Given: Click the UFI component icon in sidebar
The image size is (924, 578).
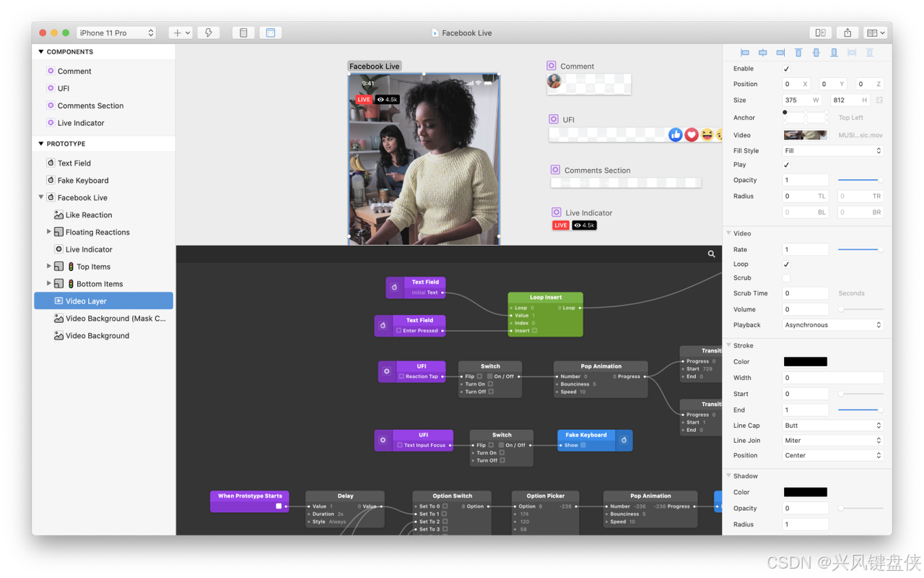Looking at the screenshot, I should coord(51,88).
